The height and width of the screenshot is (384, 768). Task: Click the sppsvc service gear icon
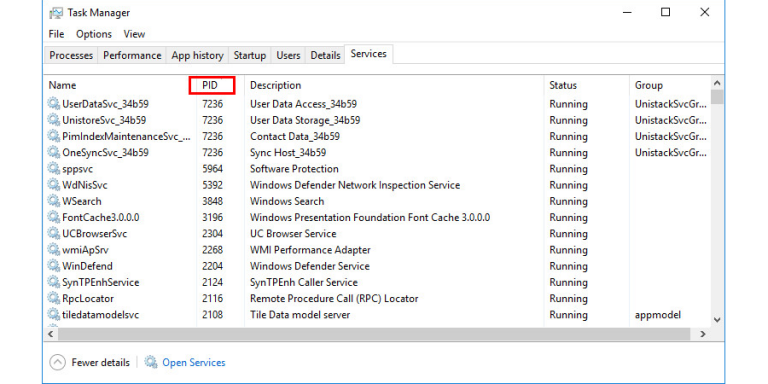(x=53, y=168)
